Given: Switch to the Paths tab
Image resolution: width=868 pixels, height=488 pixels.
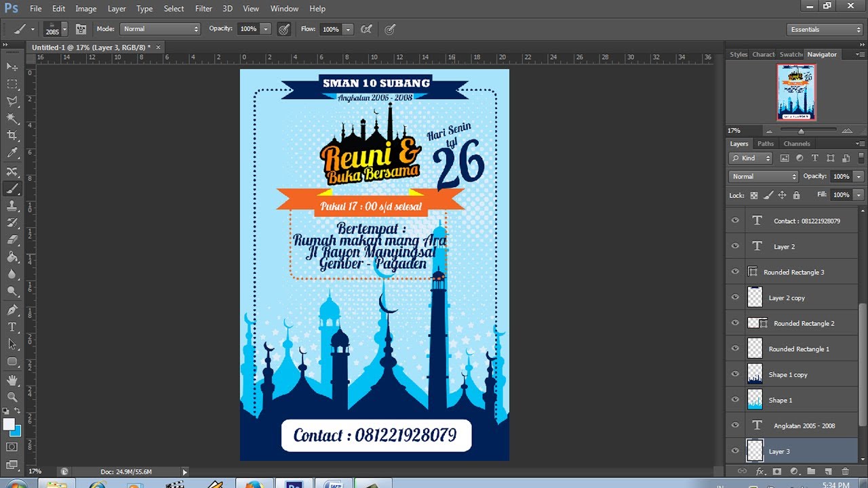Looking at the screenshot, I should coord(766,144).
